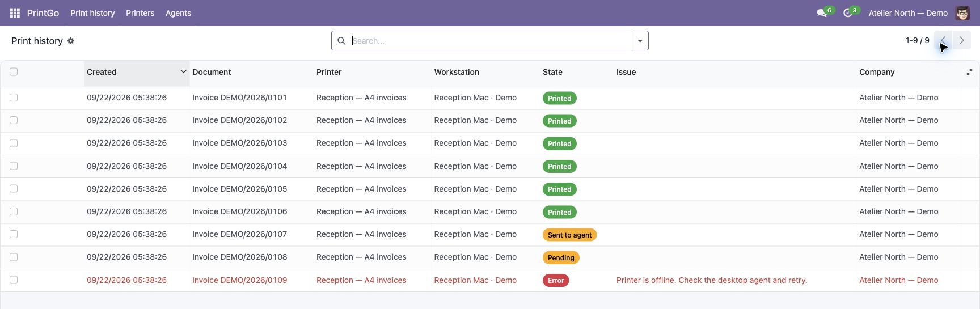Expand the search options dropdown arrow
The width and height of the screenshot is (980, 309).
pyautogui.click(x=640, y=41)
